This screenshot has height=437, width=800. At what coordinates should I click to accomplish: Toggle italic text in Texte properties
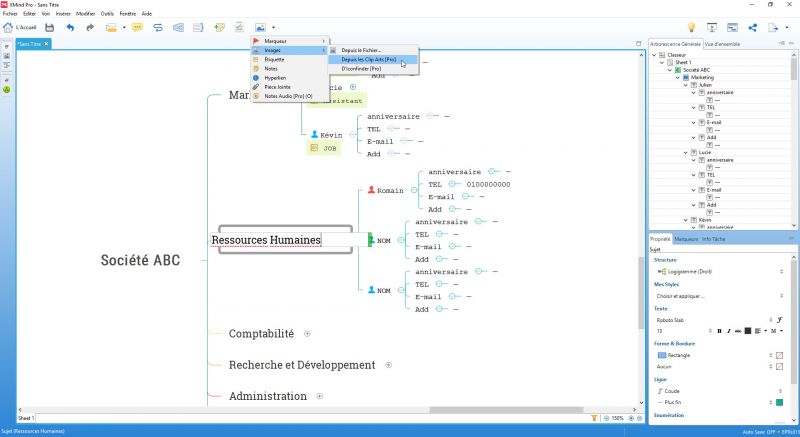click(729, 331)
